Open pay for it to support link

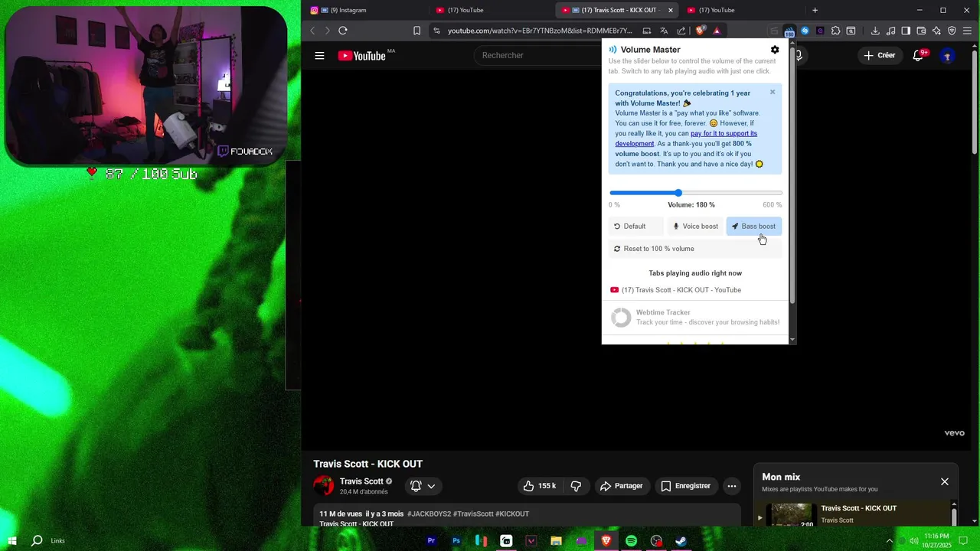click(x=686, y=139)
